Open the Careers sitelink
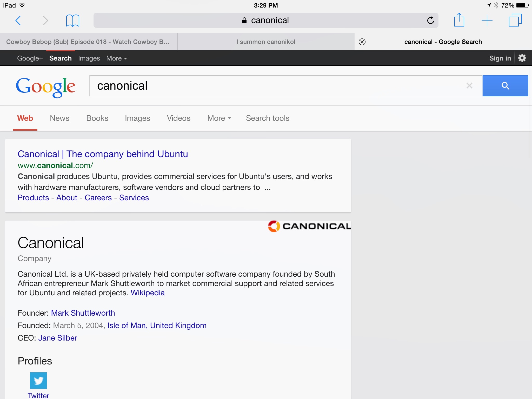The image size is (532, 399). (x=98, y=198)
